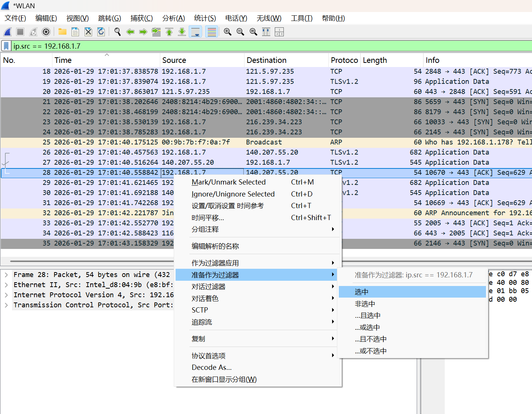
Task: Open the 文件(F) menu
Action: [15, 18]
